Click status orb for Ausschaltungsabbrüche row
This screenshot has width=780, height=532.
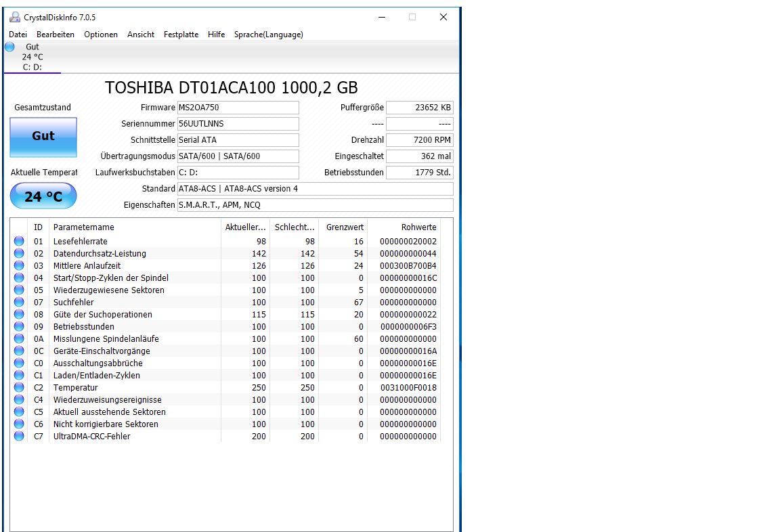(19, 363)
